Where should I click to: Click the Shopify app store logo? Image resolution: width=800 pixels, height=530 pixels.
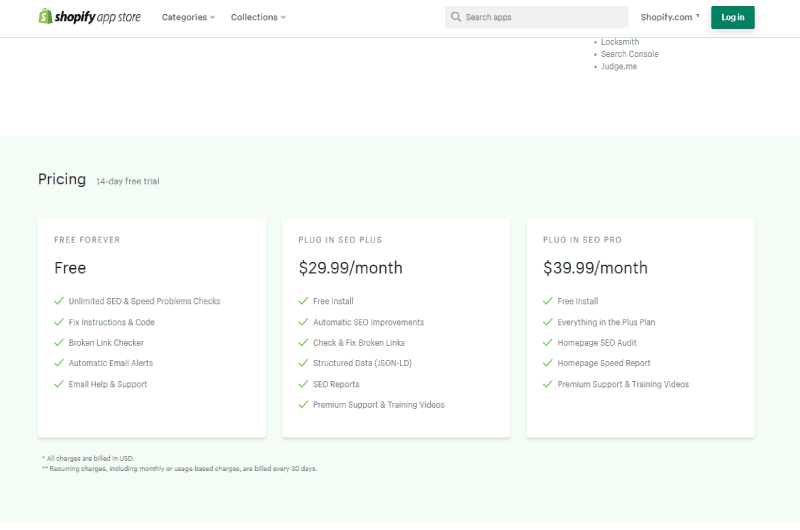[90, 17]
